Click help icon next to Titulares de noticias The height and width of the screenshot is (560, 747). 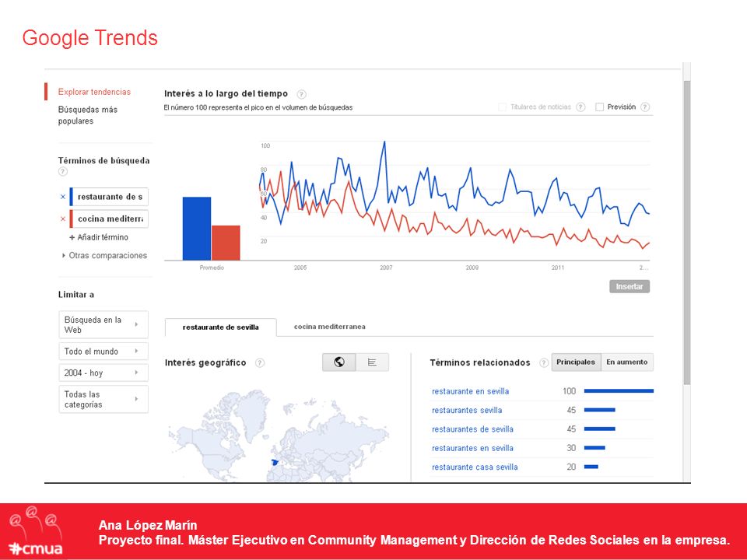coord(580,107)
